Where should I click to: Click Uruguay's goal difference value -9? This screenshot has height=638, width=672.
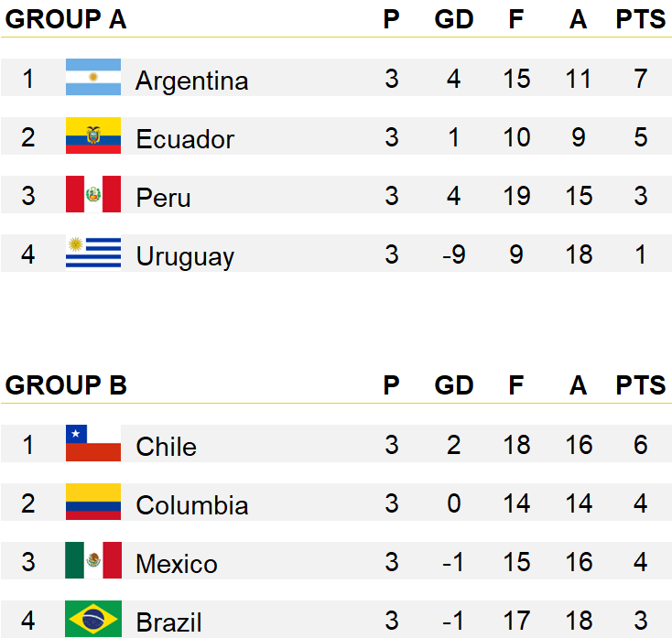click(x=454, y=254)
